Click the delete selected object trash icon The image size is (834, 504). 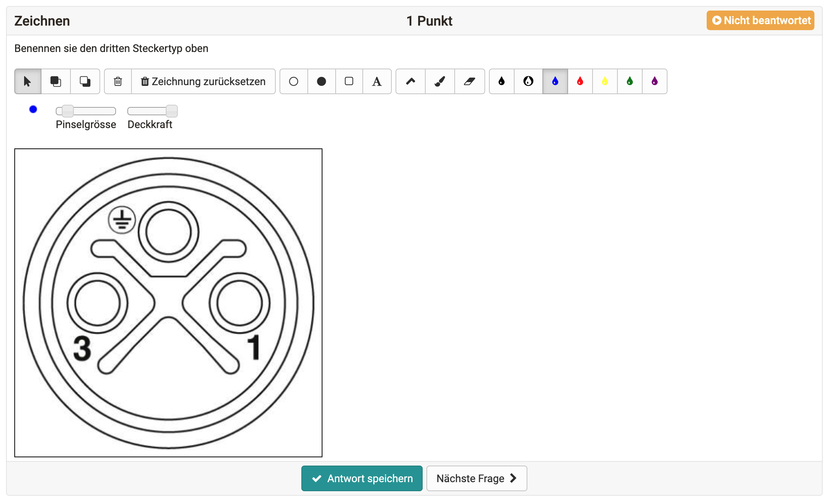pyautogui.click(x=118, y=81)
